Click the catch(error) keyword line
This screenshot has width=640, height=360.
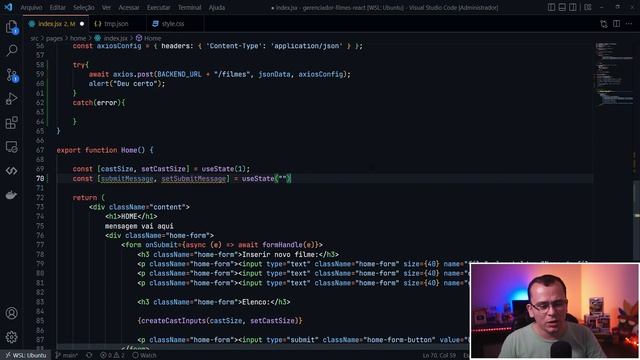tap(99, 102)
